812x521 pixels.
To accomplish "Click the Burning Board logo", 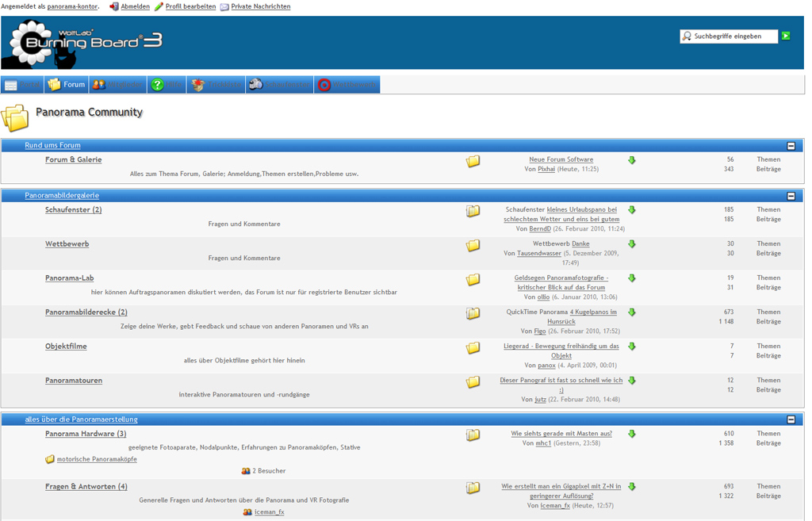I will click(x=86, y=44).
